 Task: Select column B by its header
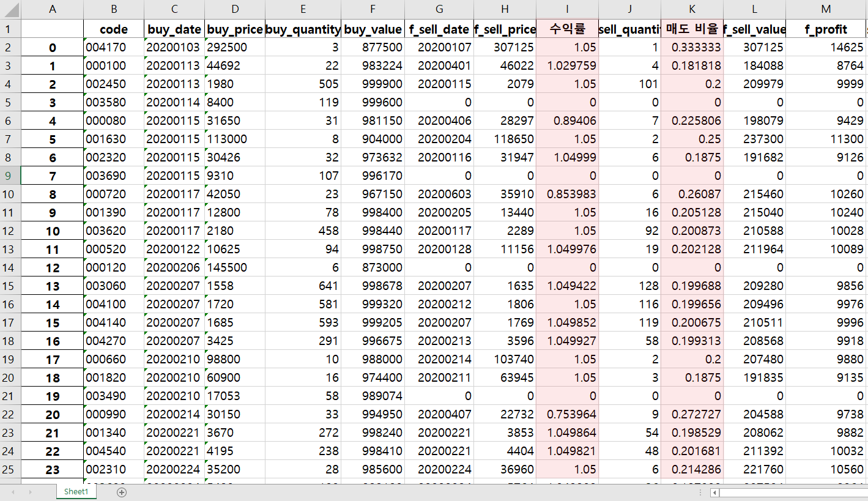coord(114,10)
